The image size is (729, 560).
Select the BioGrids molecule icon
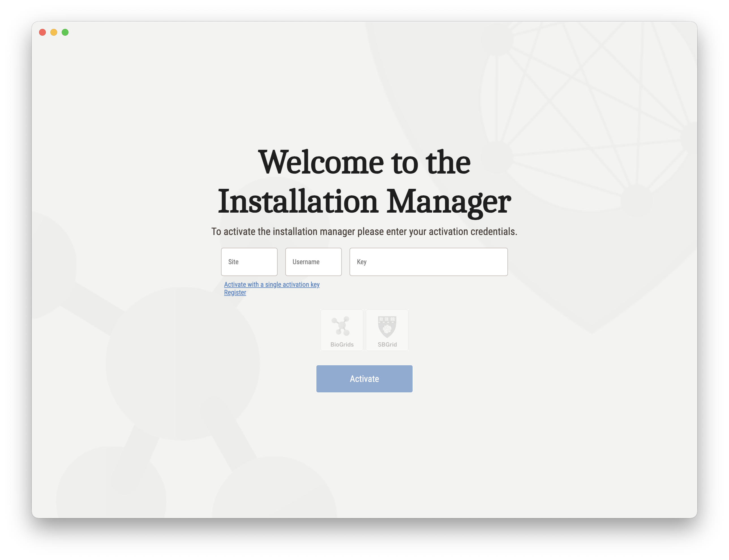[341, 326]
